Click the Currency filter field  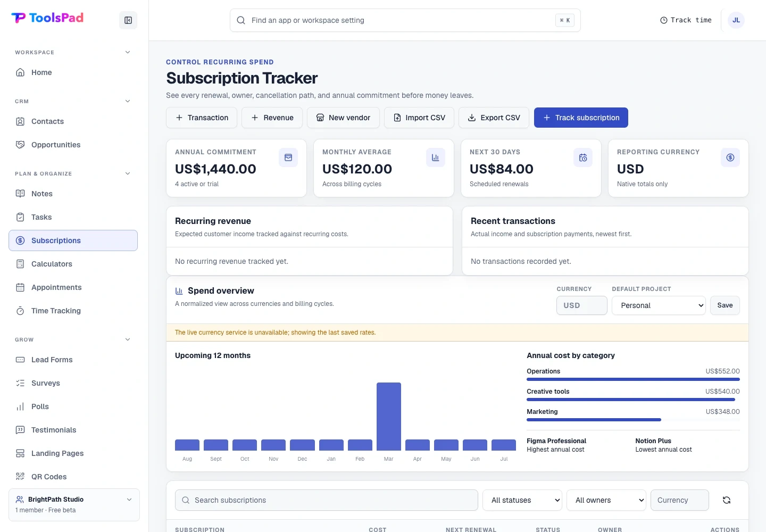point(680,500)
